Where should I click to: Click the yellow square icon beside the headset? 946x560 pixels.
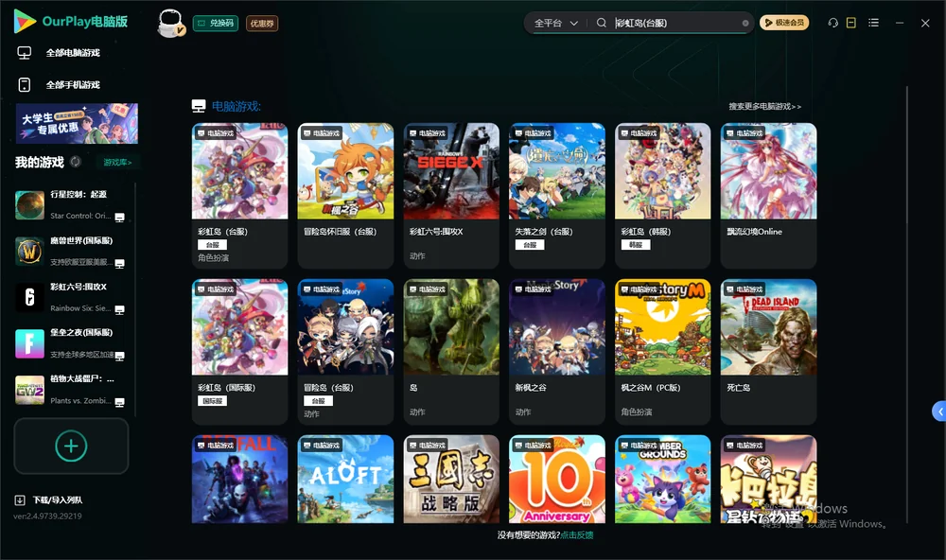point(851,23)
